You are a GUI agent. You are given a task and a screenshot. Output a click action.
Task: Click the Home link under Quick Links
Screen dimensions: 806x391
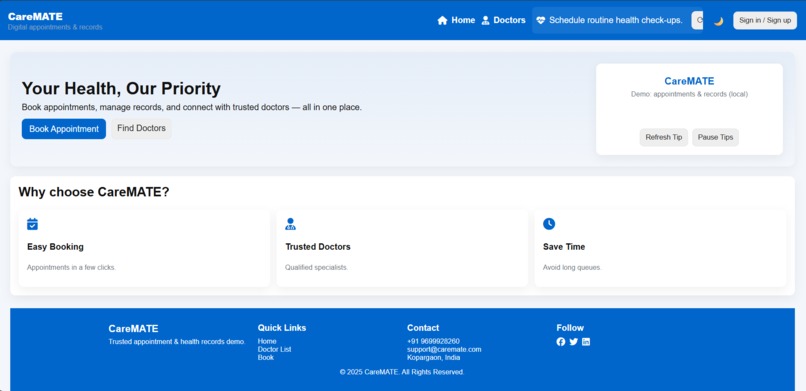[267, 341]
